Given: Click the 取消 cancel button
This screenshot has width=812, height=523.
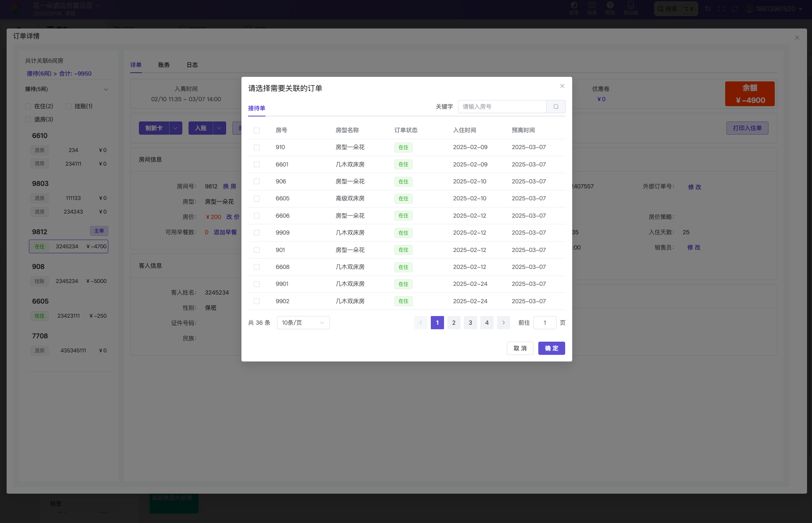Looking at the screenshot, I should coord(520,348).
